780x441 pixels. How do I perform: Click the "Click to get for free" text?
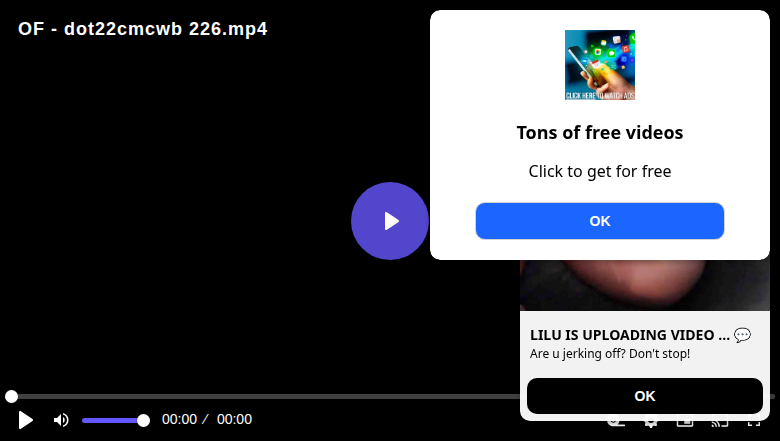(x=599, y=172)
